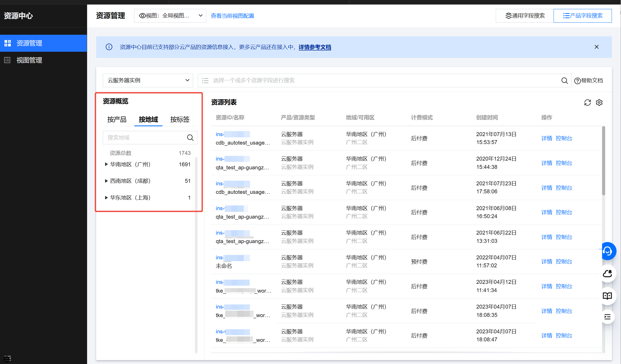Expand the 西南地区（成都） region node
This screenshot has width=621, height=364.
106,181
